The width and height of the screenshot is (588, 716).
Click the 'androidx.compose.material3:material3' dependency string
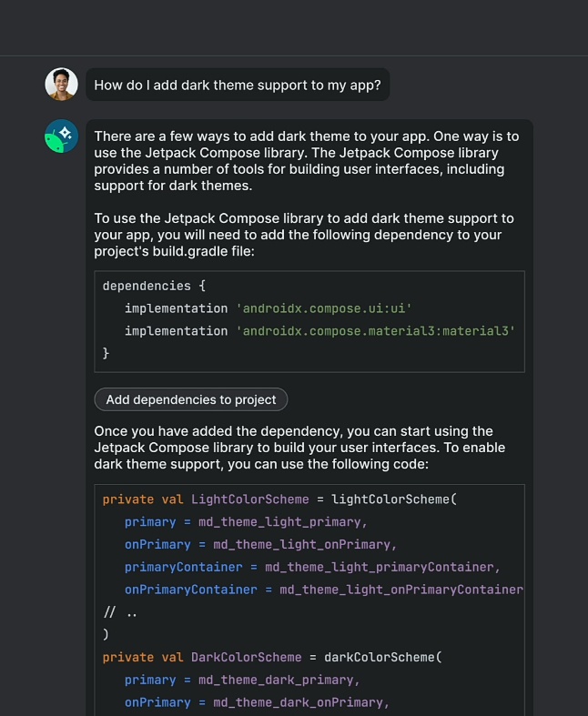tap(375, 331)
